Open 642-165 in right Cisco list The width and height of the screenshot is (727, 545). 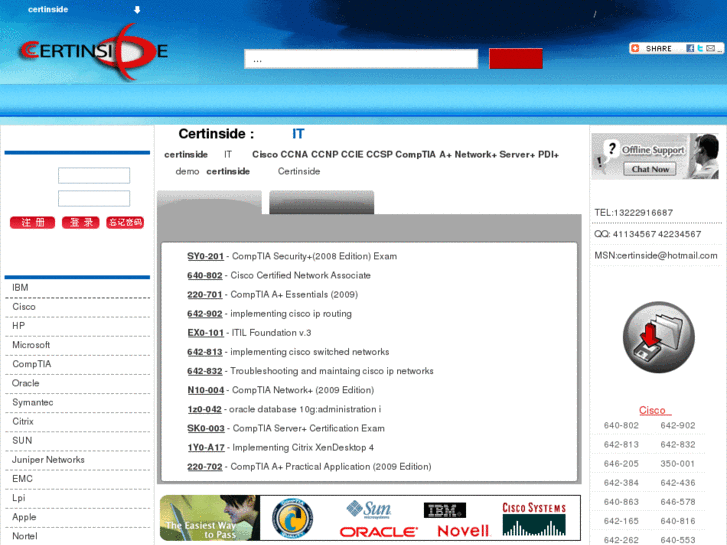[x=621, y=521]
